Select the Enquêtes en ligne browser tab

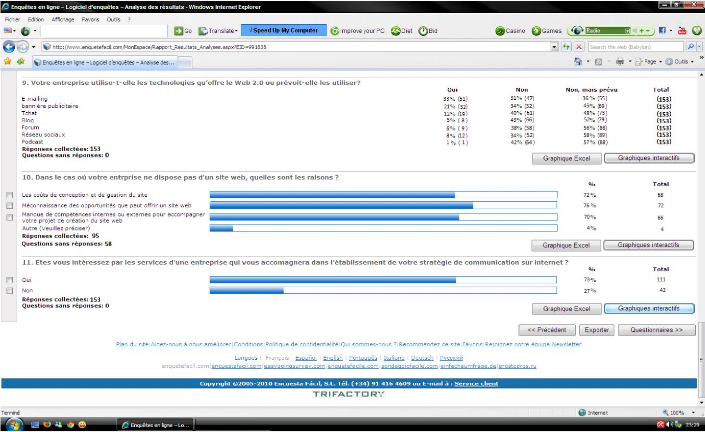pyautogui.click(x=105, y=62)
